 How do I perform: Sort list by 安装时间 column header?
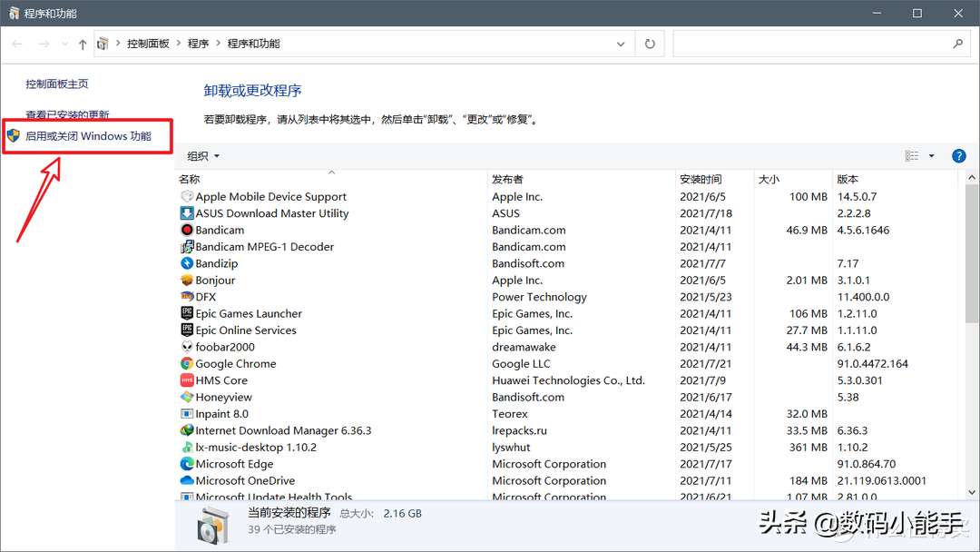[715, 180]
